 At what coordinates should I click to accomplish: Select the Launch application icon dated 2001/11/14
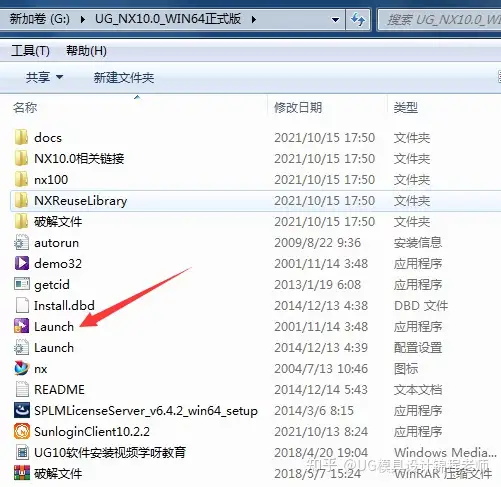tap(21, 326)
